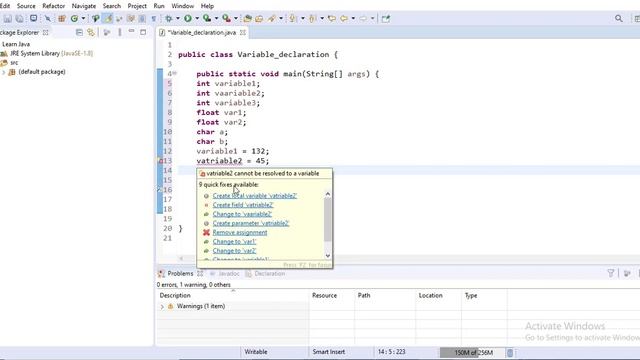Click the Debug bug icon
The image size is (640, 360).
coord(169,18)
